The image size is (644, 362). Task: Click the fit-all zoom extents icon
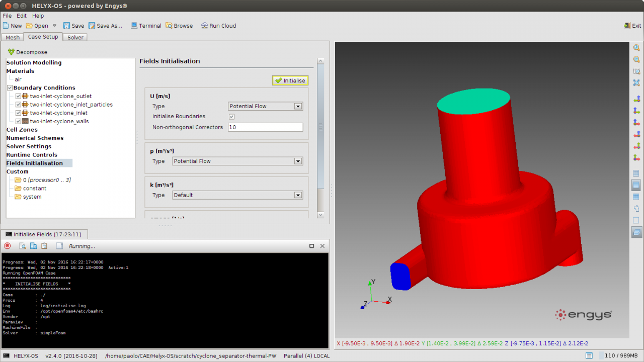(x=636, y=82)
